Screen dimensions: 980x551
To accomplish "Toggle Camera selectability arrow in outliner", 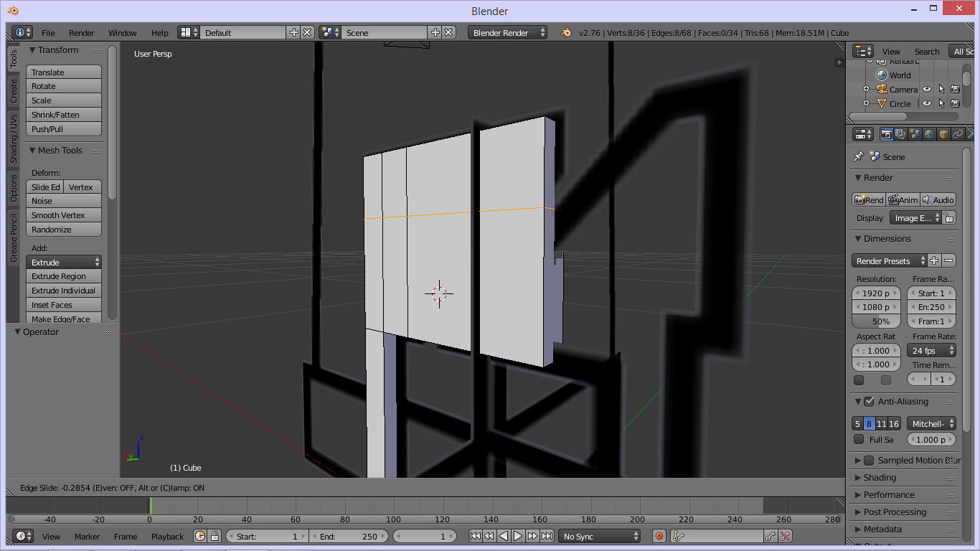I will 941,90.
